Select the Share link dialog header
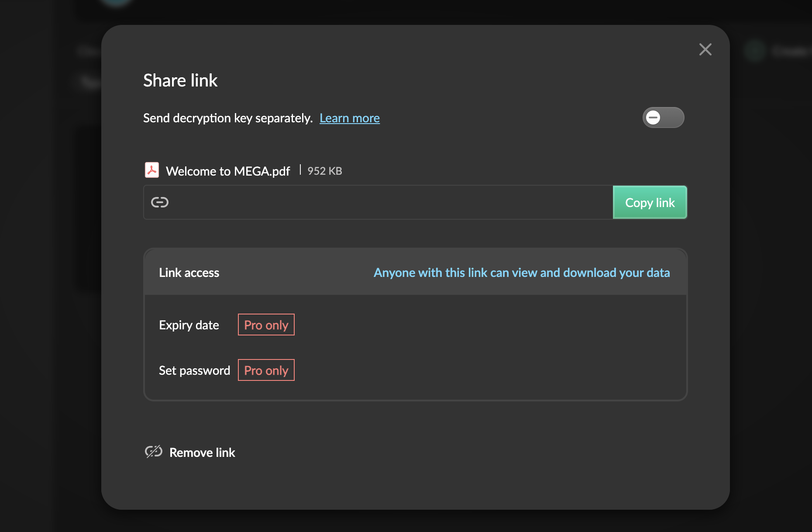The image size is (812, 532). pyautogui.click(x=180, y=80)
